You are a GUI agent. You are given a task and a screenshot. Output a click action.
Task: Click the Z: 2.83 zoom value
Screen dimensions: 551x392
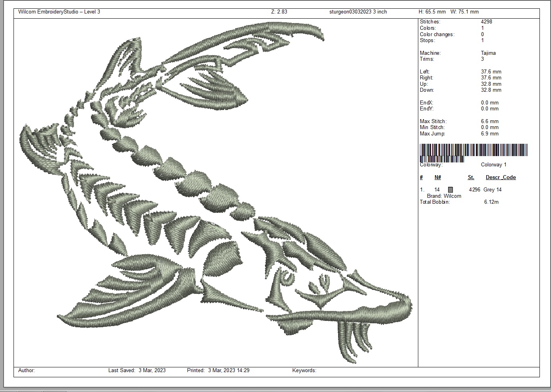pos(279,12)
